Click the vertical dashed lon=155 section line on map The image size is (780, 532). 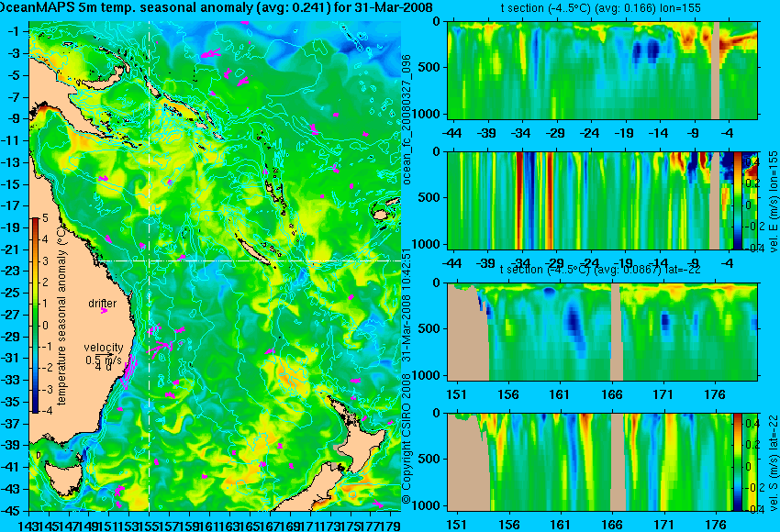click(x=150, y=266)
